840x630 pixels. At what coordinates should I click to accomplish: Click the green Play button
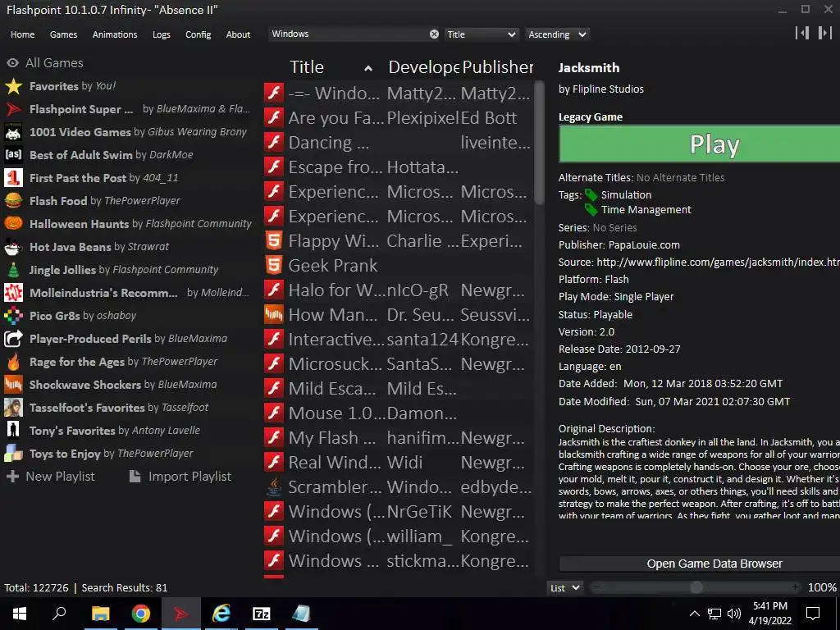click(x=700, y=144)
